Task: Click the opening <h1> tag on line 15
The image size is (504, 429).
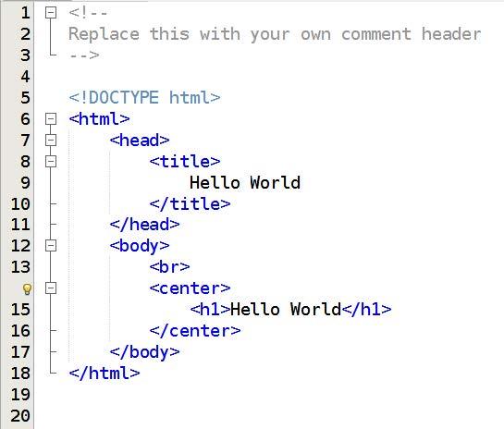Action: (x=210, y=310)
